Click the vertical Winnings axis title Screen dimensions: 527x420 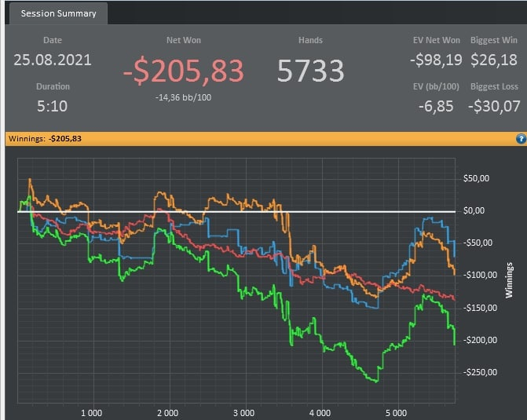[509, 280]
